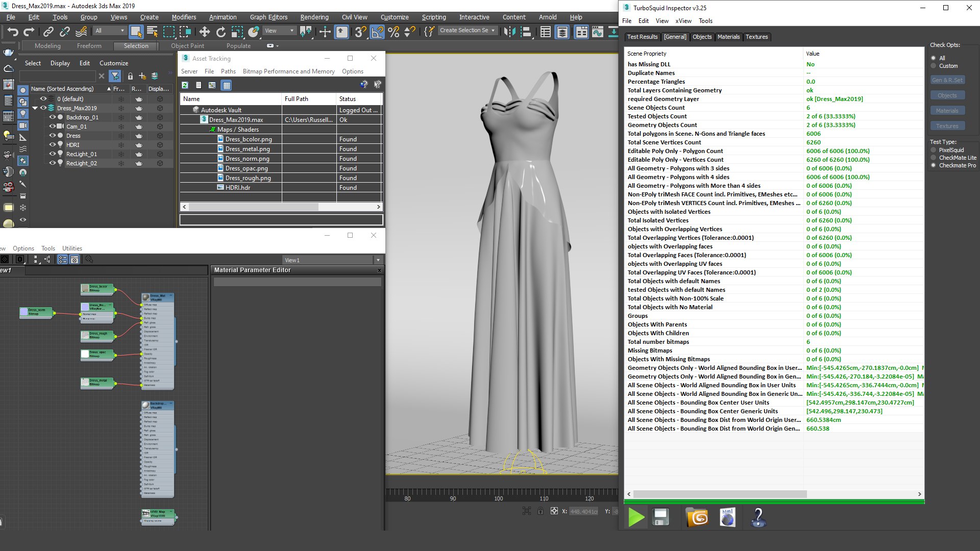Toggle the Angle Snap button
Image resolution: width=980 pixels, height=551 pixels.
pyautogui.click(x=377, y=32)
